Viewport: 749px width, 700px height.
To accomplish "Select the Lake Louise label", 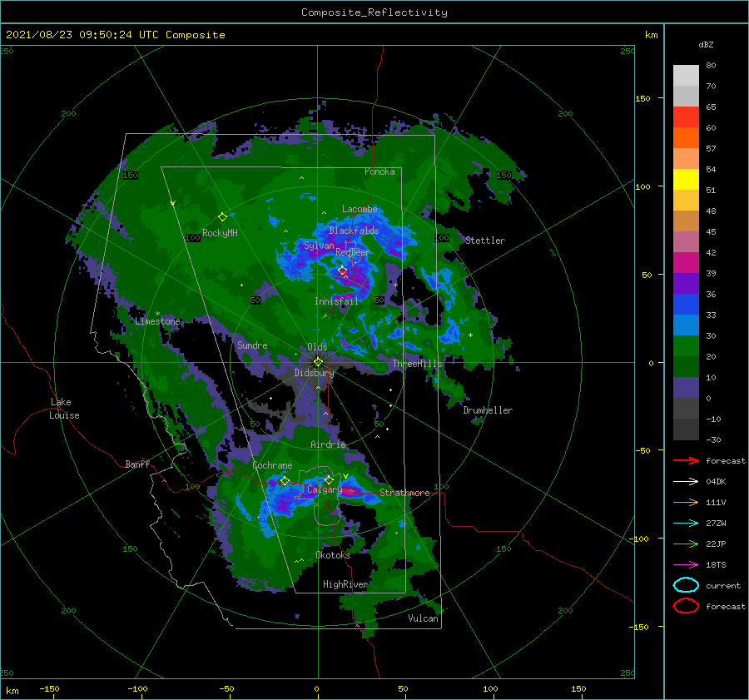I will (64, 409).
